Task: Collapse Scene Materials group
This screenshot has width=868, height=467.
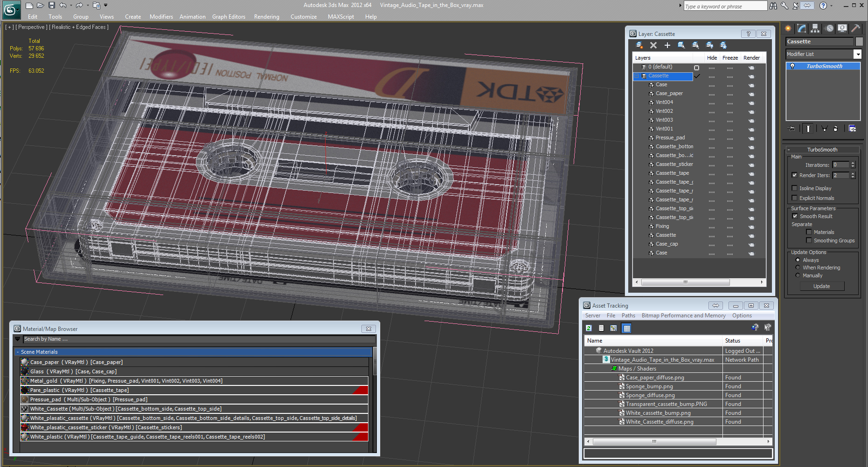Action: pos(17,352)
